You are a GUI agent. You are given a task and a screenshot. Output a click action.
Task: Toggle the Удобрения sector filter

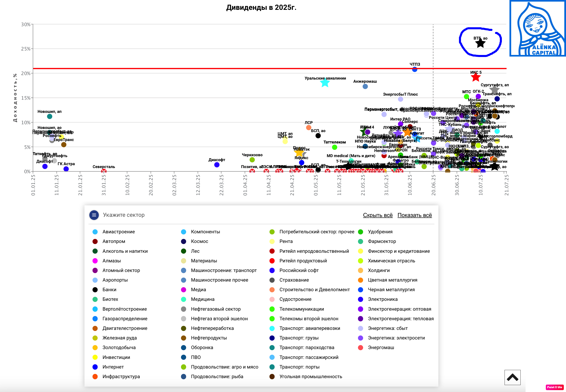[x=375, y=232]
